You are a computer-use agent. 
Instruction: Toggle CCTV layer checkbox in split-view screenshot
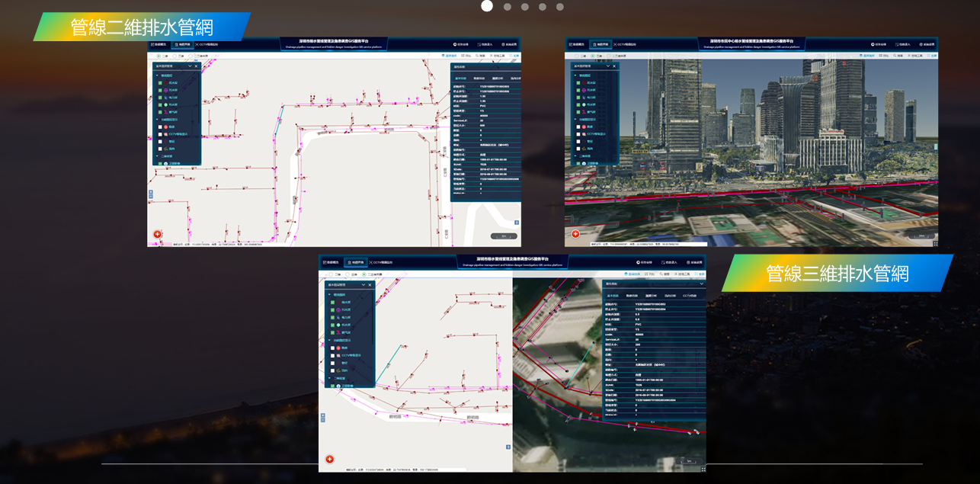(x=332, y=355)
